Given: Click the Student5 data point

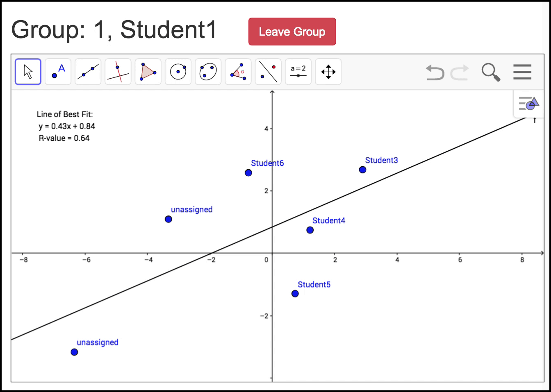Looking at the screenshot, I should [x=295, y=294].
